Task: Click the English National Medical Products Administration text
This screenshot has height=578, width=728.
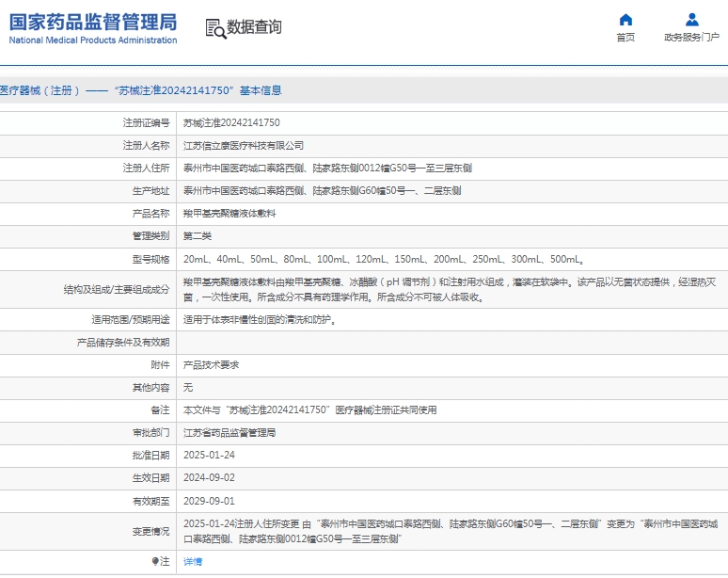Action: point(93,40)
